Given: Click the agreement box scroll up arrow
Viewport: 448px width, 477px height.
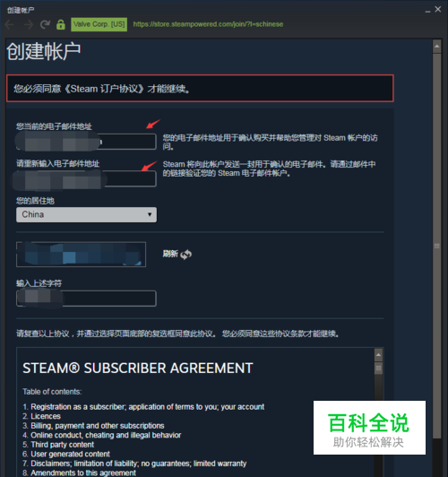Looking at the screenshot, I should 378,355.
